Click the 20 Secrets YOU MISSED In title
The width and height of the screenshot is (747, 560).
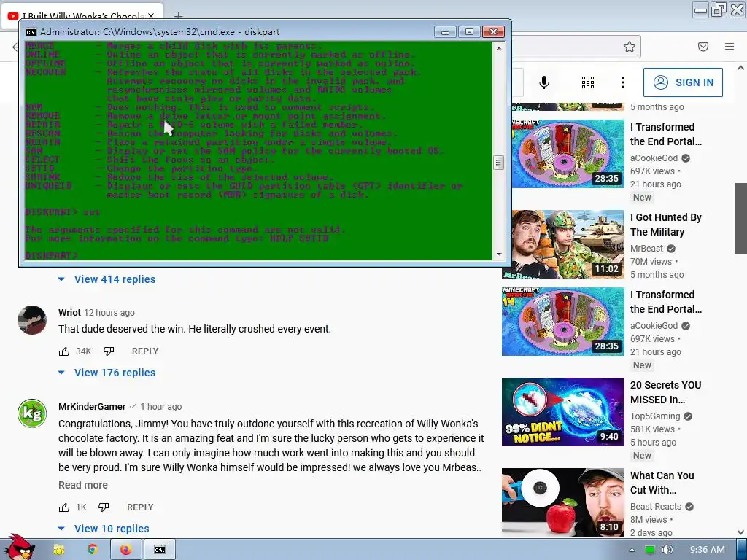pos(665,392)
